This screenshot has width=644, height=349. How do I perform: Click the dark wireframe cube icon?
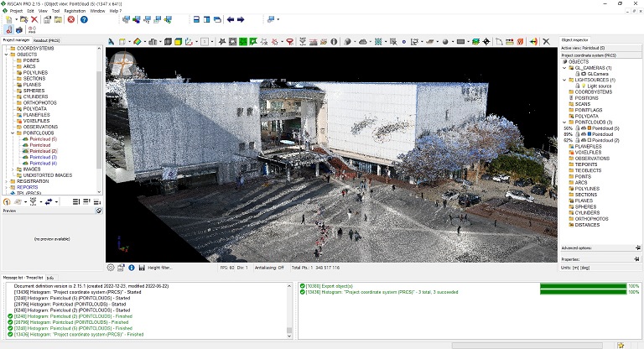point(168,41)
